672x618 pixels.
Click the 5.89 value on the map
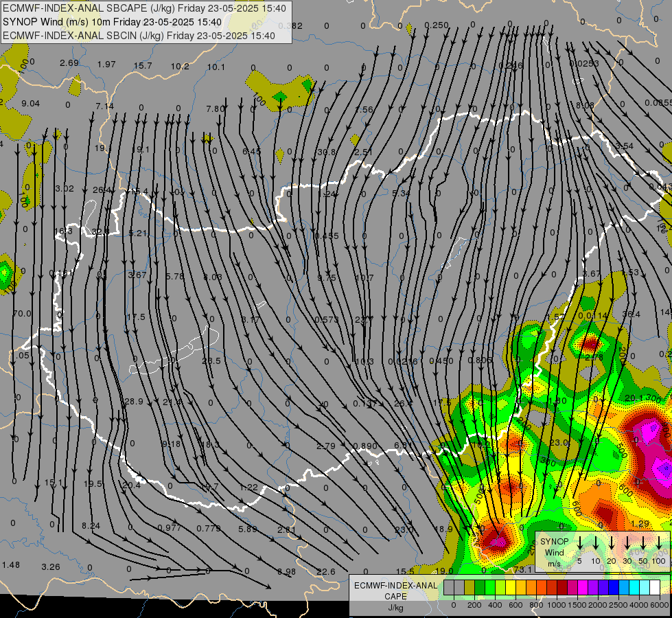point(248,529)
